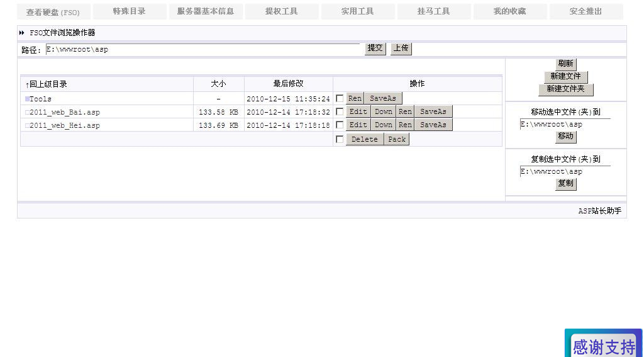Screen dimensions: 644x357
Task: Click timestamp 2010-12-15 11:35:24
Action: [288, 99]
